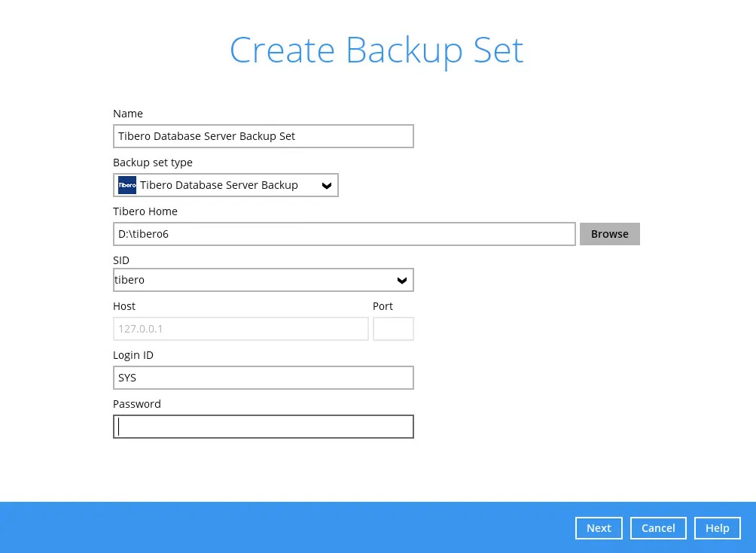Click the Tibero Home label
The image size is (756, 553).
tap(145, 211)
